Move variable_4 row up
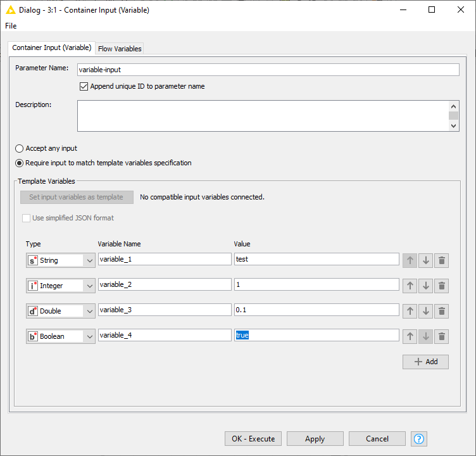Screen dimensions: 476x456 click(x=410, y=336)
